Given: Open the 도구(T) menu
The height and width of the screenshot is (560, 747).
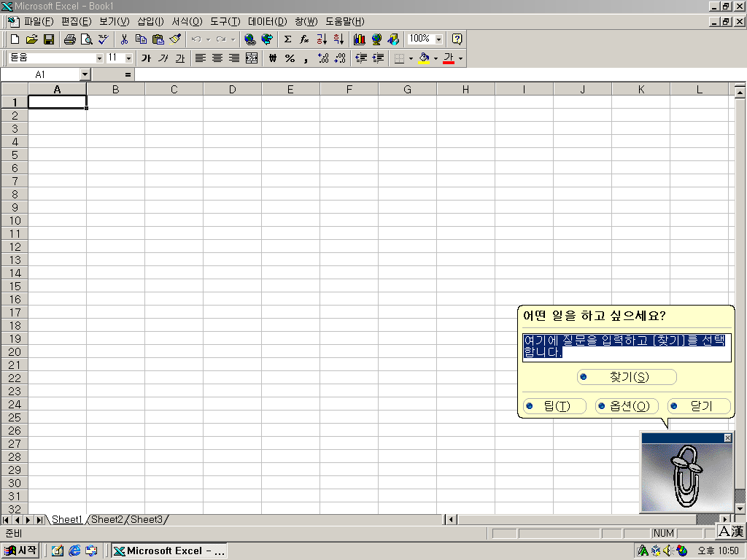Looking at the screenshot, I should (225, 21).
